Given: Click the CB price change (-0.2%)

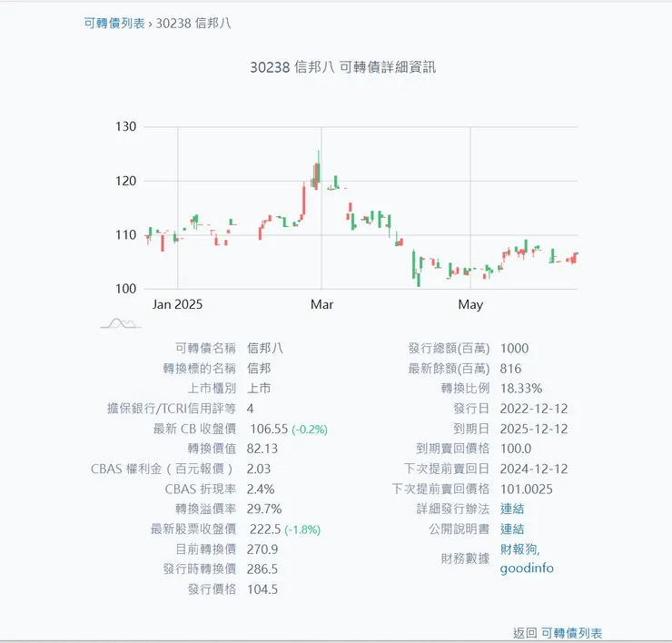Looking at the screenshot, I should [310, 429].
